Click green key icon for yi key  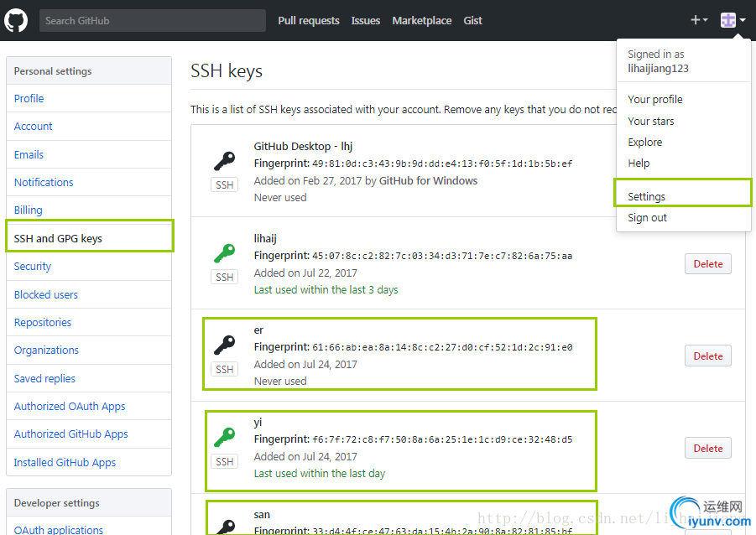(x=224, y=437)
